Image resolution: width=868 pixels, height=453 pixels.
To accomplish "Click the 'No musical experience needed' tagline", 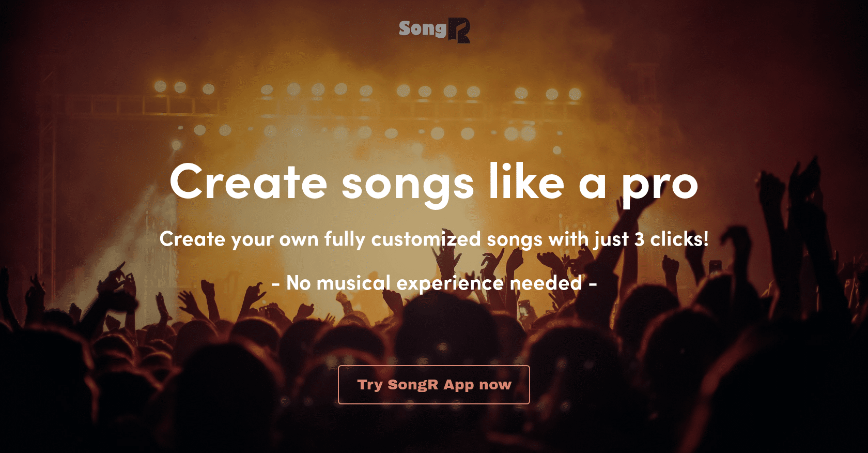I will [x=436, y=283].
